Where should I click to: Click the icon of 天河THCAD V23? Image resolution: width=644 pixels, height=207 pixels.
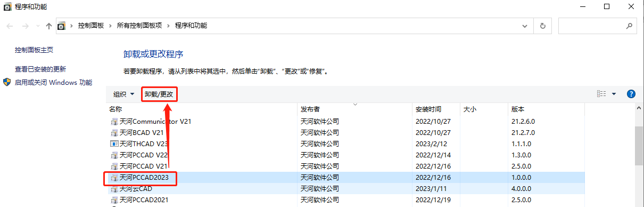114,144
